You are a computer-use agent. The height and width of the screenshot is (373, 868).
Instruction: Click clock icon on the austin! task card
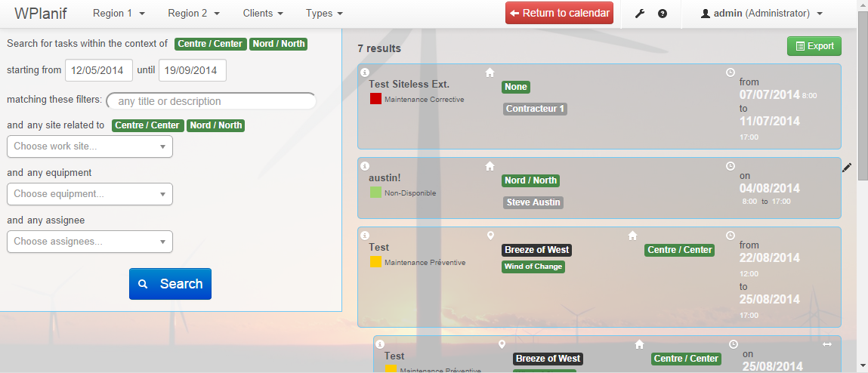pyautogui.click(x=731, y=165)
